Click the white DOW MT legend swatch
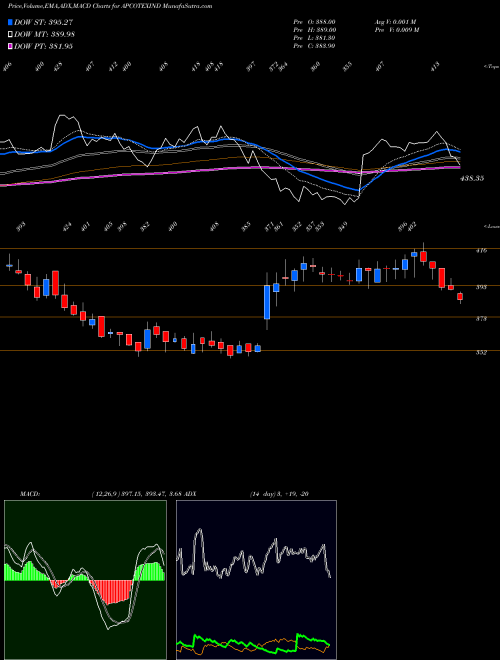 pyautogui.click(x=10, y=34)
